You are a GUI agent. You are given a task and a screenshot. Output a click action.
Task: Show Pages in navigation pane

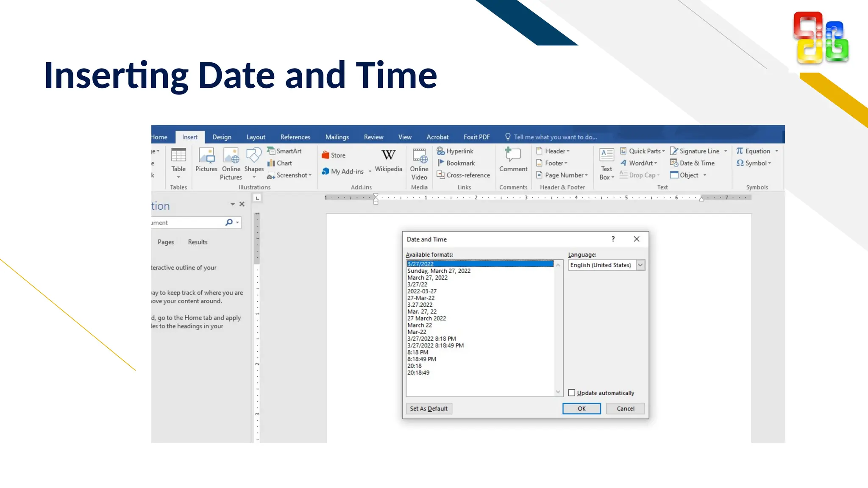166,242
